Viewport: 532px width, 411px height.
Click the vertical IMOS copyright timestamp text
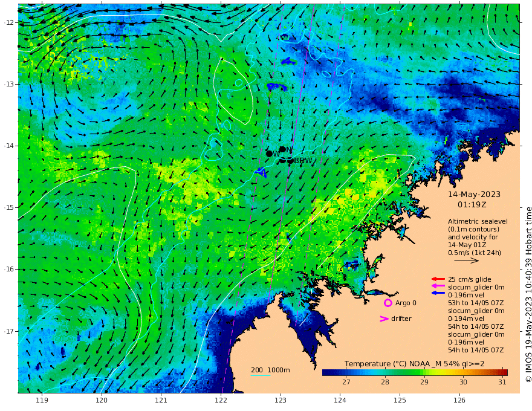pos(528,295)
